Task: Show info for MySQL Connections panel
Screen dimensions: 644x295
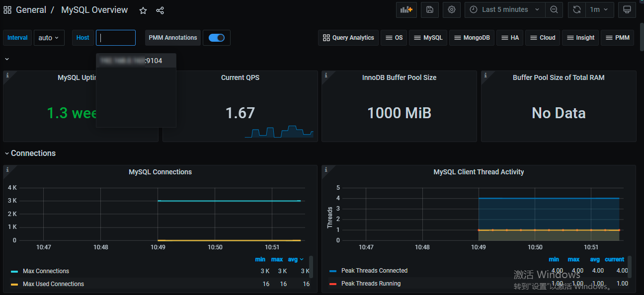Action: [7, 169]
